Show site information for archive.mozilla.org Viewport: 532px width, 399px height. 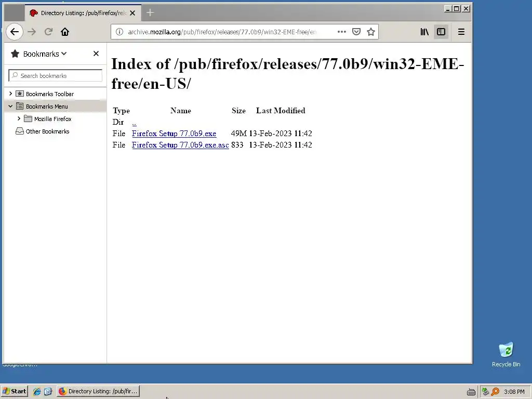click(119, 32)
